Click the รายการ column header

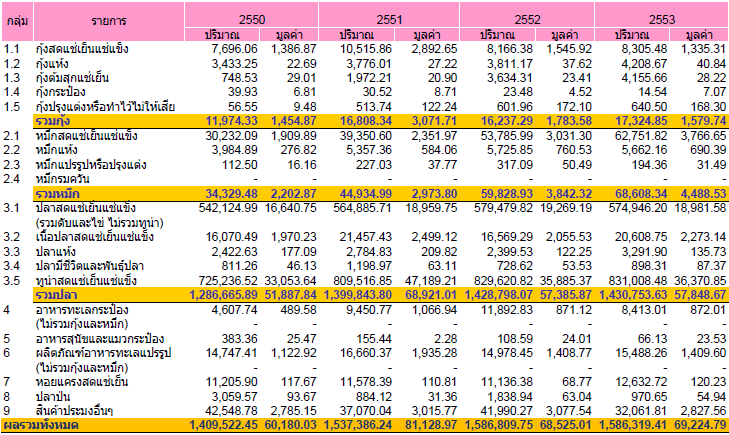click(x=107, y=19)
